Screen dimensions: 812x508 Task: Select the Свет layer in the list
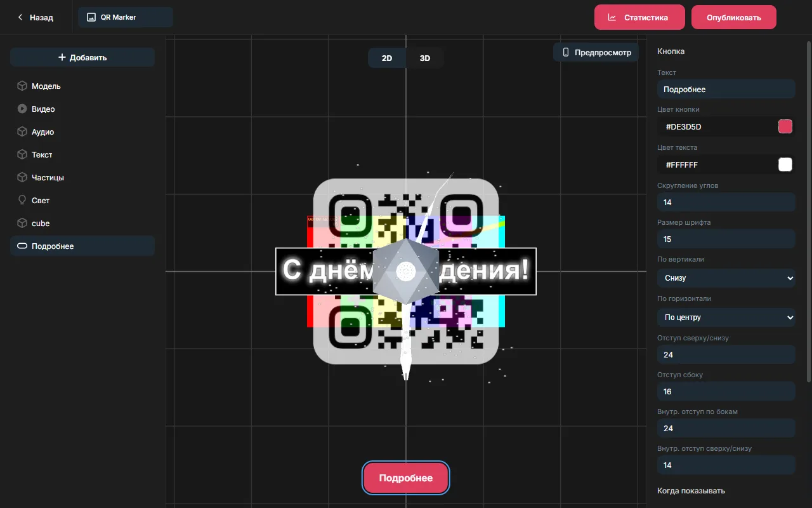(82, 200)
